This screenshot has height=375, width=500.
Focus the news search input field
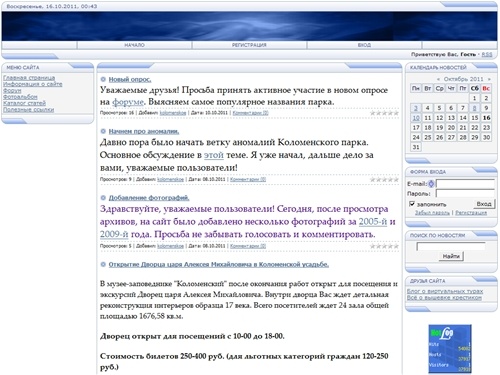pyautogui.click(x=451, y=246)
